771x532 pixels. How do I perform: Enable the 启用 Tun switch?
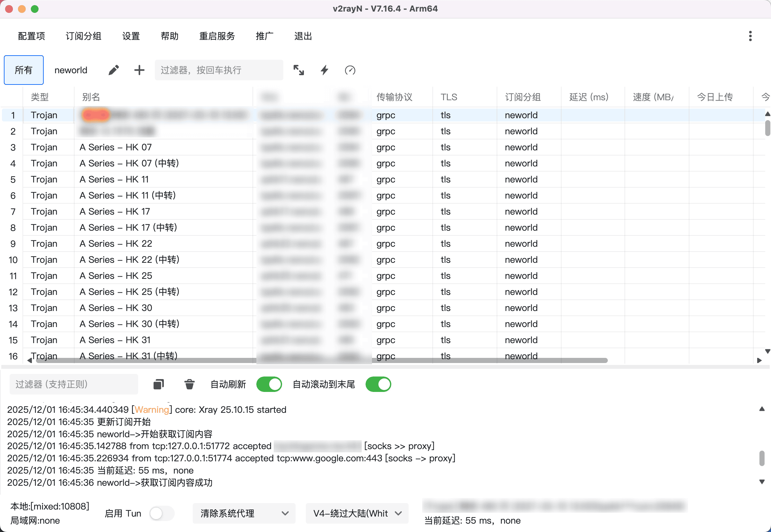[161, 513]
